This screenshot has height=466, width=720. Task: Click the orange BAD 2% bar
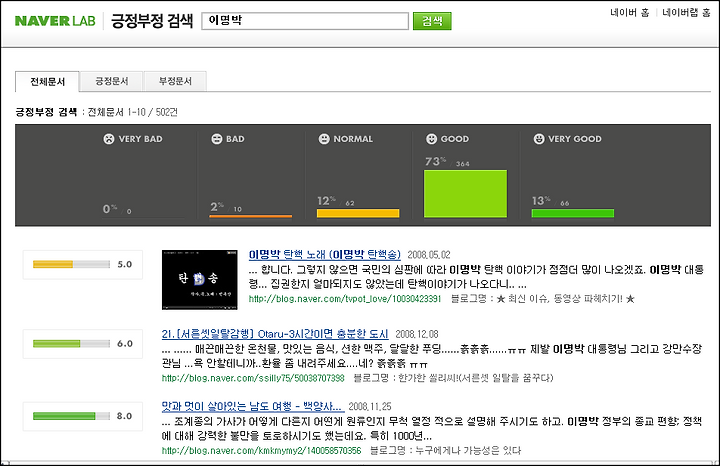point(251,216)
